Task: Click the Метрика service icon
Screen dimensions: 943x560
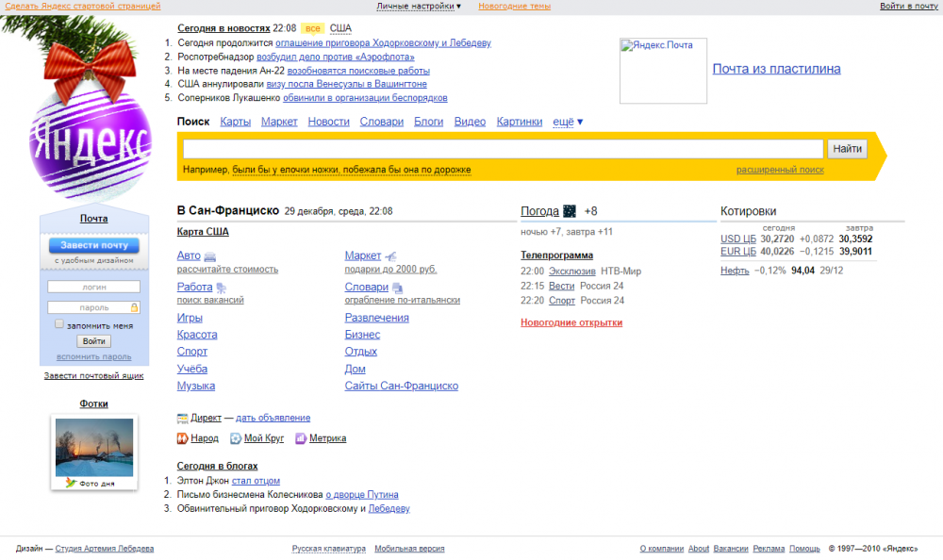Action: click(x=301, y=438)
